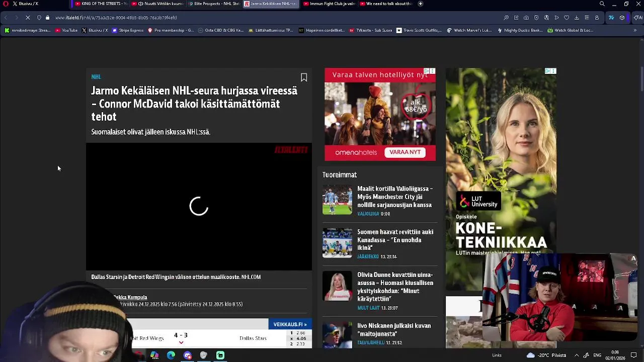Open Easy setup lines icon
Screen dimensions: 644x362
587,18
